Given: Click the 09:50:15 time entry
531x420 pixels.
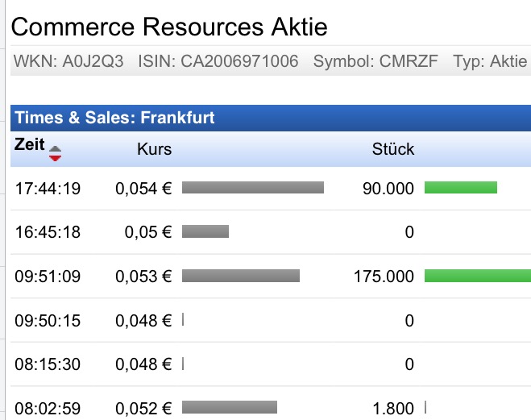Looking at the screenshot, I should (x=48, y=321).
